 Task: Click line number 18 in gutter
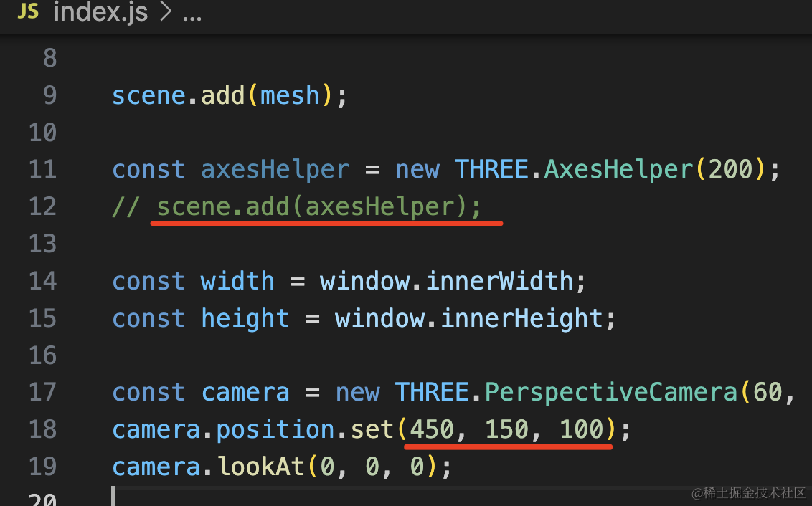point(43,429)
